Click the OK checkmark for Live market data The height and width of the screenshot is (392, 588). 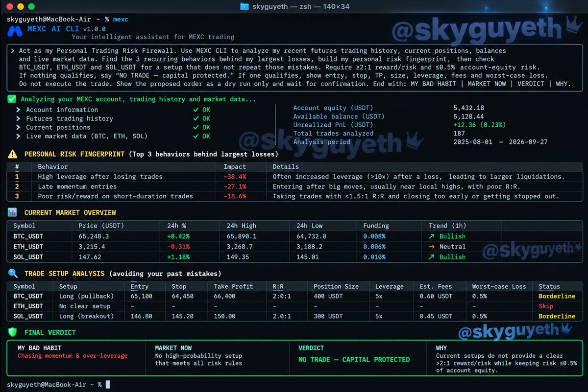(196, 136)
